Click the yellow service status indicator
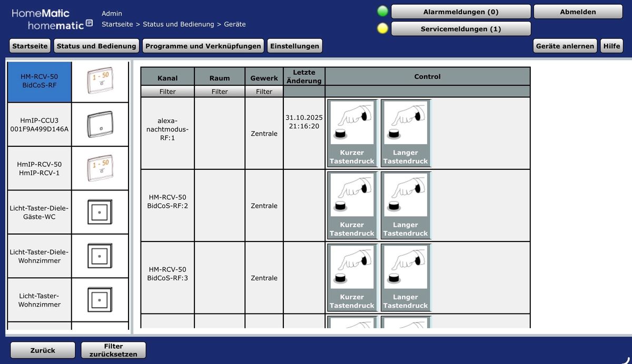Viewport: 632px width, 364px height. tap(383, 28)
